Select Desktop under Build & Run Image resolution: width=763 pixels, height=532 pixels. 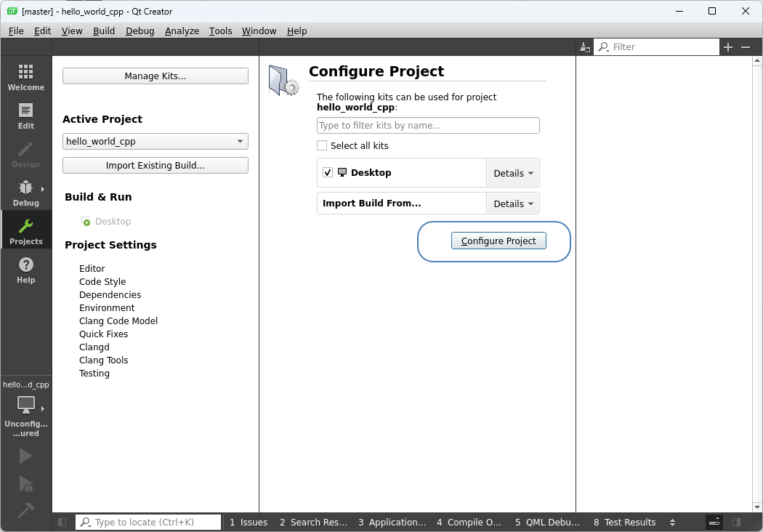tap(113, 222)
